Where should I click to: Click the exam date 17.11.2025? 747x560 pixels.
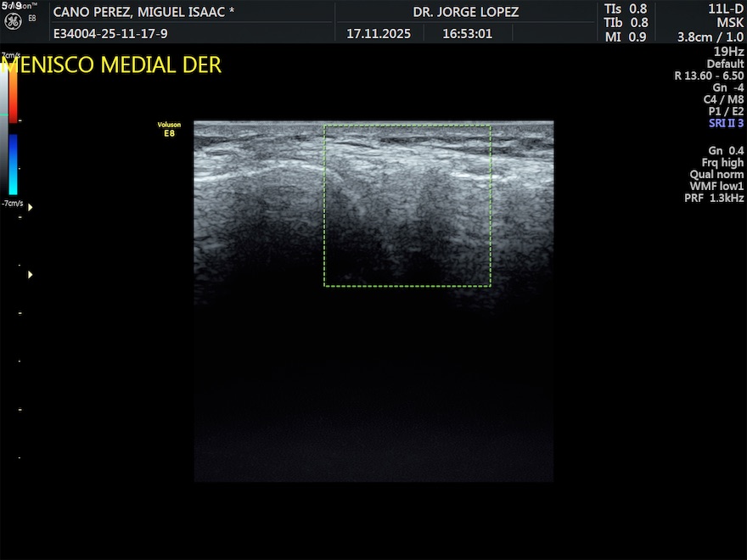click(379, 35)
